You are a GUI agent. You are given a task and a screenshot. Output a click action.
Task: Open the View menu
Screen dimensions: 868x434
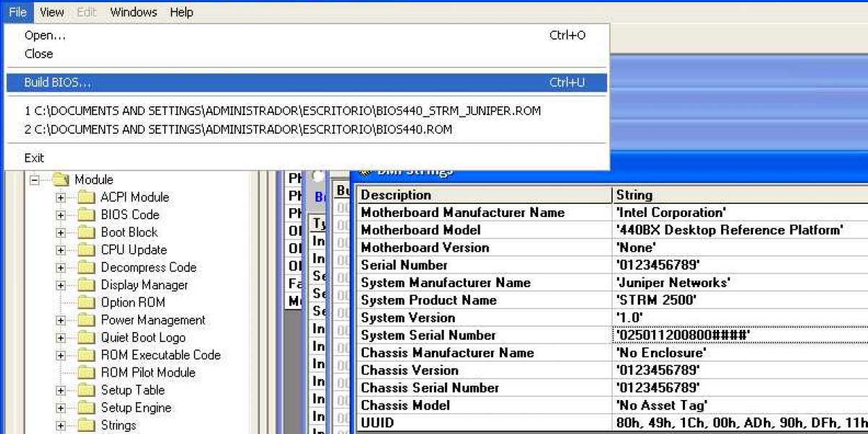(51, 12)
